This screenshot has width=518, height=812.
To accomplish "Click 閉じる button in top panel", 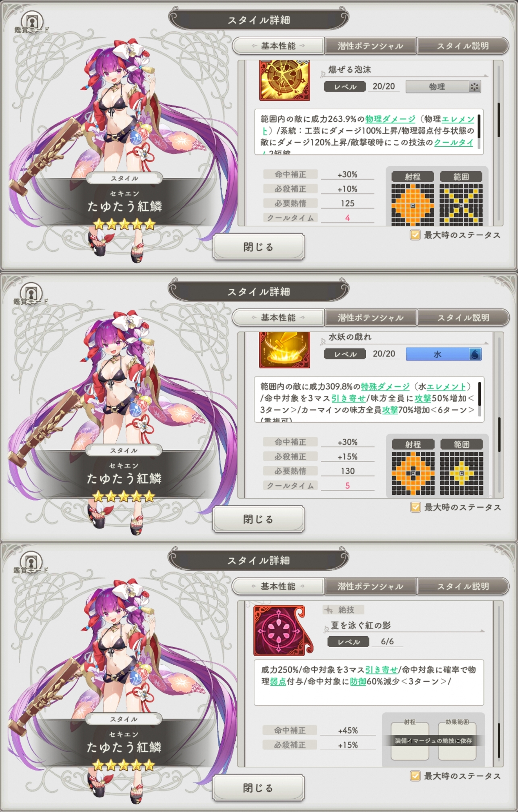I will [x=258, y=247].
